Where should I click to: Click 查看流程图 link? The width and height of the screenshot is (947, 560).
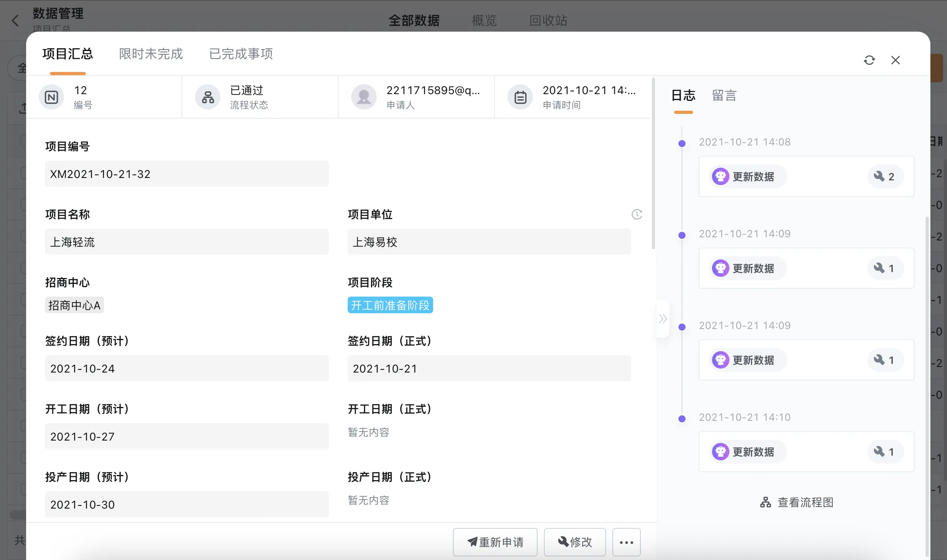[805, 502]
